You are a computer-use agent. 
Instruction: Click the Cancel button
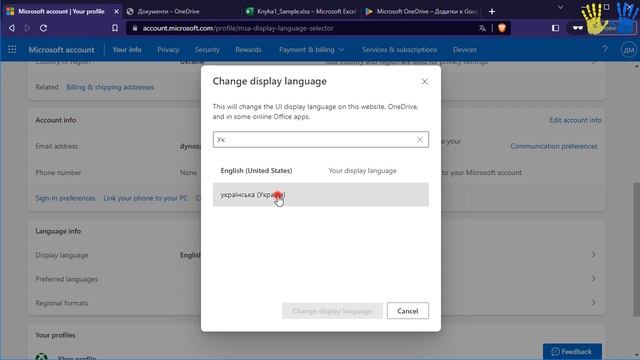tap(408, 311)
